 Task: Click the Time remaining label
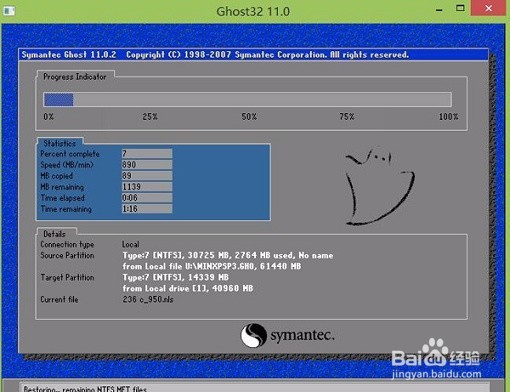coord(66,209)
